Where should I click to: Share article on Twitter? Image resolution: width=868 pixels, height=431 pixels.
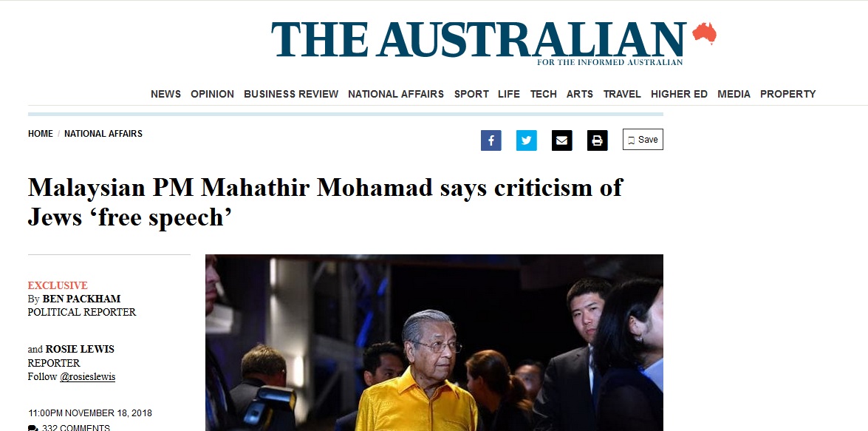[x=527, y=140]
